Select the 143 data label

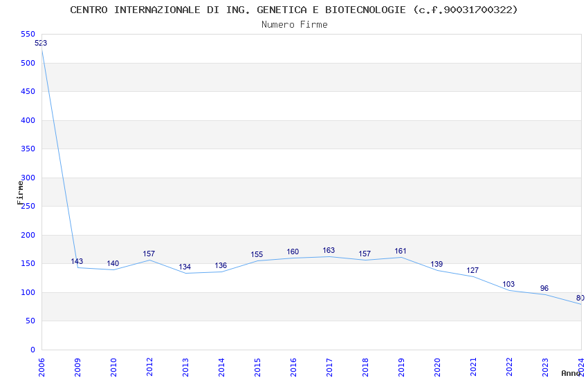(x=77, y=261)
